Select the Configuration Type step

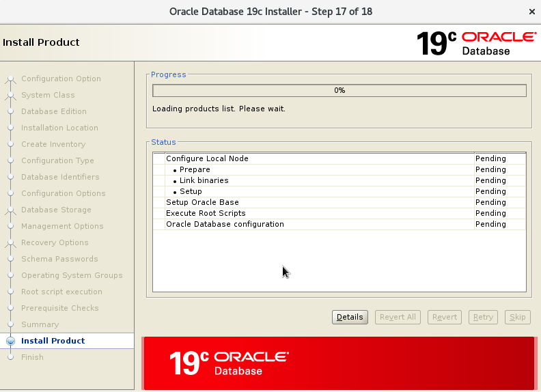(x=57, y=160)
